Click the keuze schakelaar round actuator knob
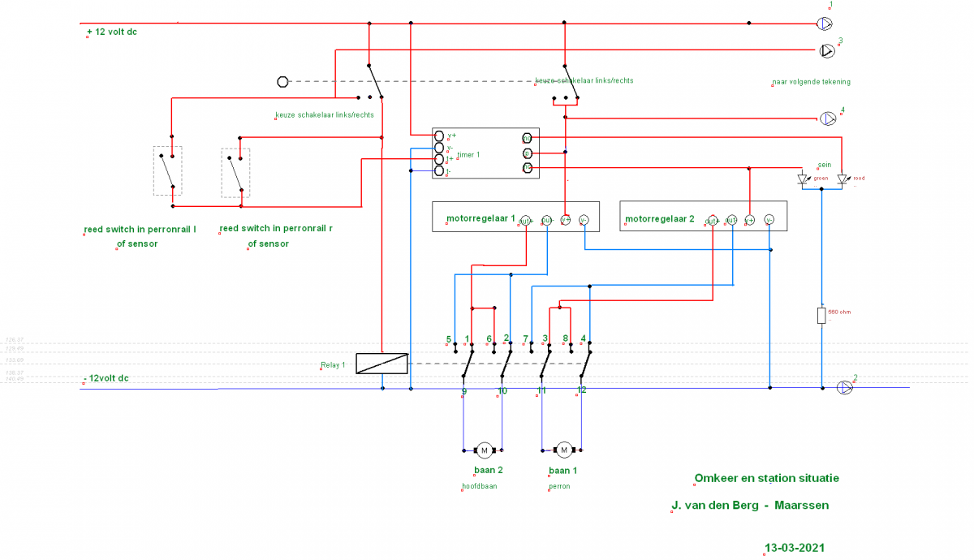Image resolution: width=974 pixels, height=560 pixels. (x=282, y=81)
